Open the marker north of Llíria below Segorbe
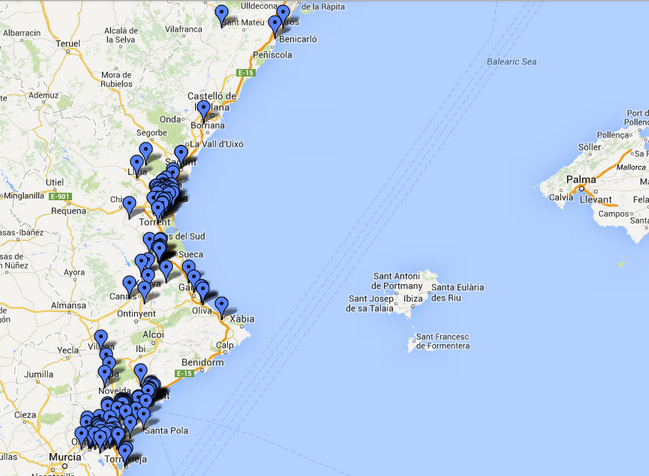Viewport: 649px width, 476px height. 146,152
